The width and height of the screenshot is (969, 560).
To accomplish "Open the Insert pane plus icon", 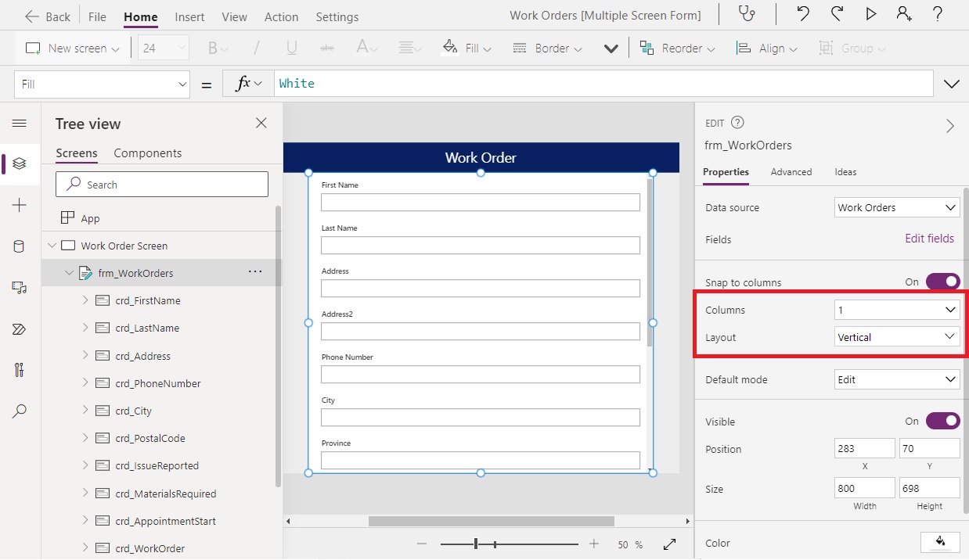I will tap(20, 205).
